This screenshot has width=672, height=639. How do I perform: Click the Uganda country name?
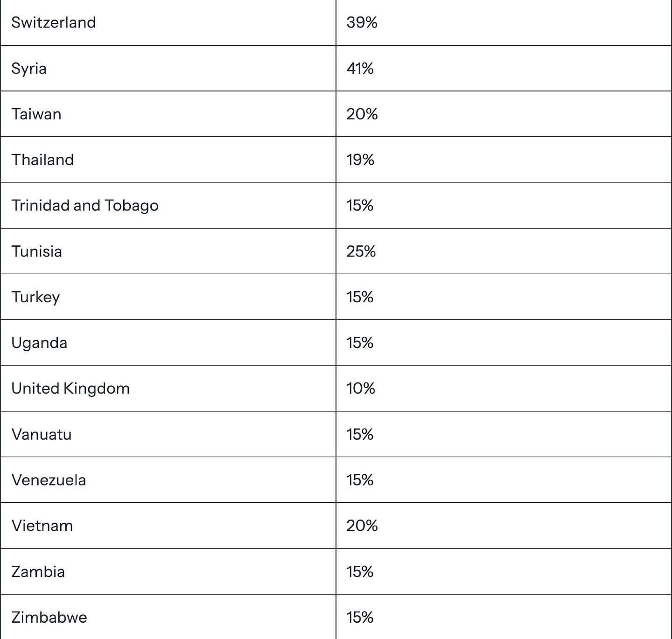point(39,343)
